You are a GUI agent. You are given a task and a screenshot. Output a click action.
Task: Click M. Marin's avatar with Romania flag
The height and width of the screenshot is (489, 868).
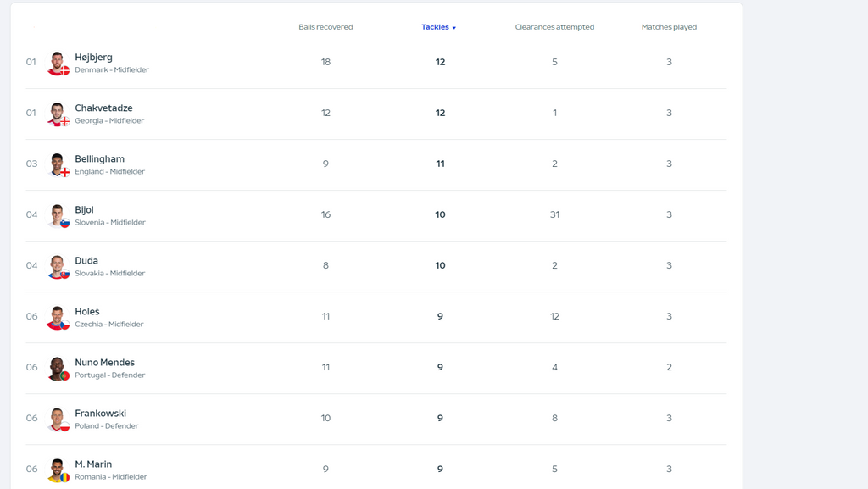[58, 470]
